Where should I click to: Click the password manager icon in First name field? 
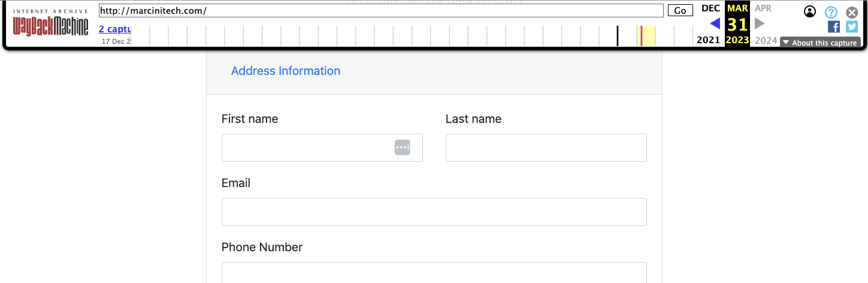[x=402, y=147]
